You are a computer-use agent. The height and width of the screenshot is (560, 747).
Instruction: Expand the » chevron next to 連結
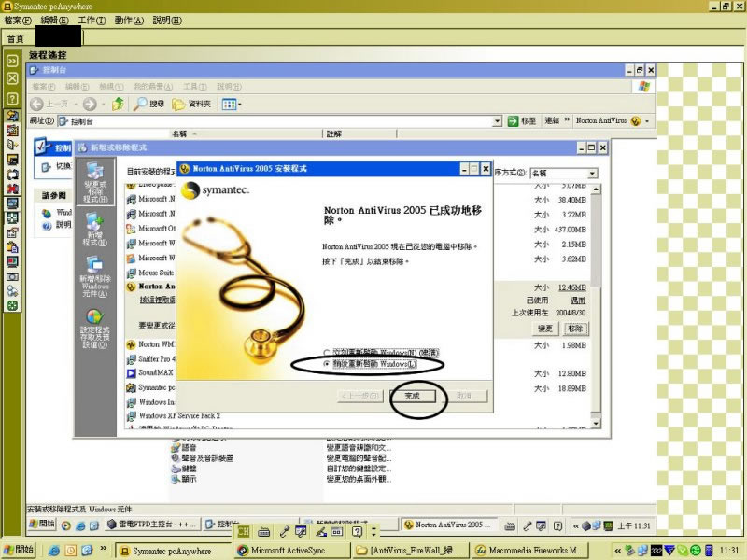click(567, 120)
